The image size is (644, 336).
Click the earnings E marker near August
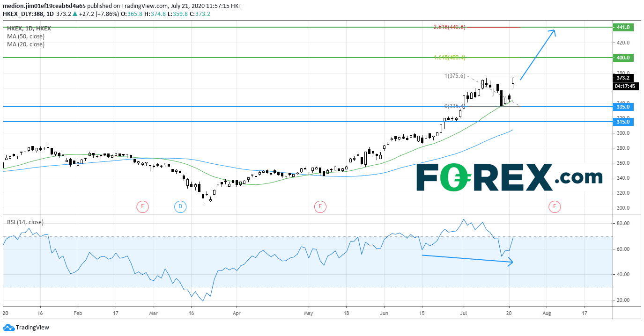(555, 206)
